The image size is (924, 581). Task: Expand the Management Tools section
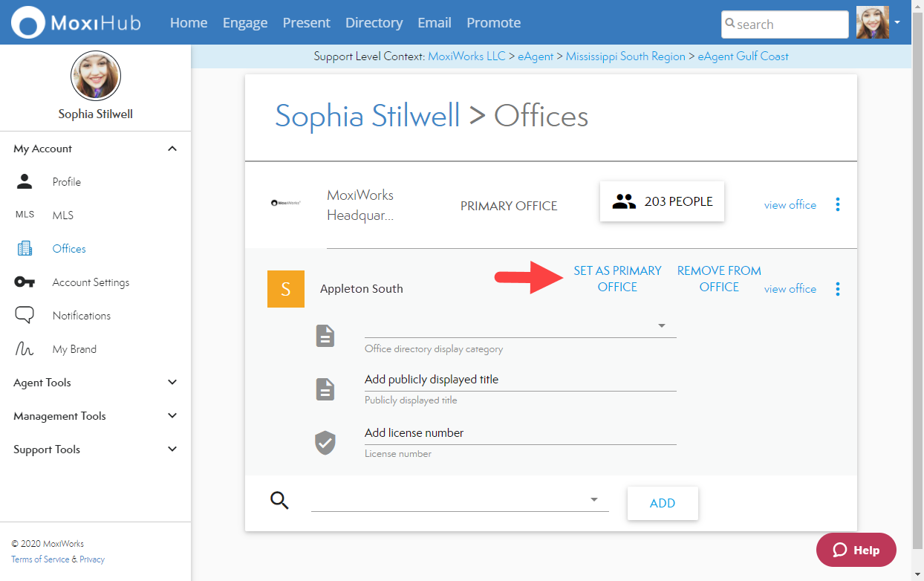(x=172, y=416)
